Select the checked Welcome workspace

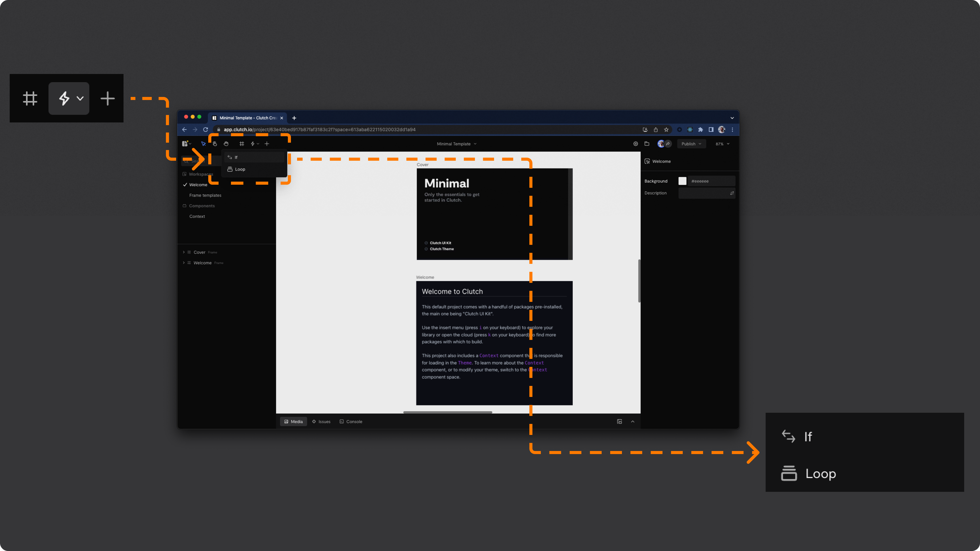pos(198,185)
